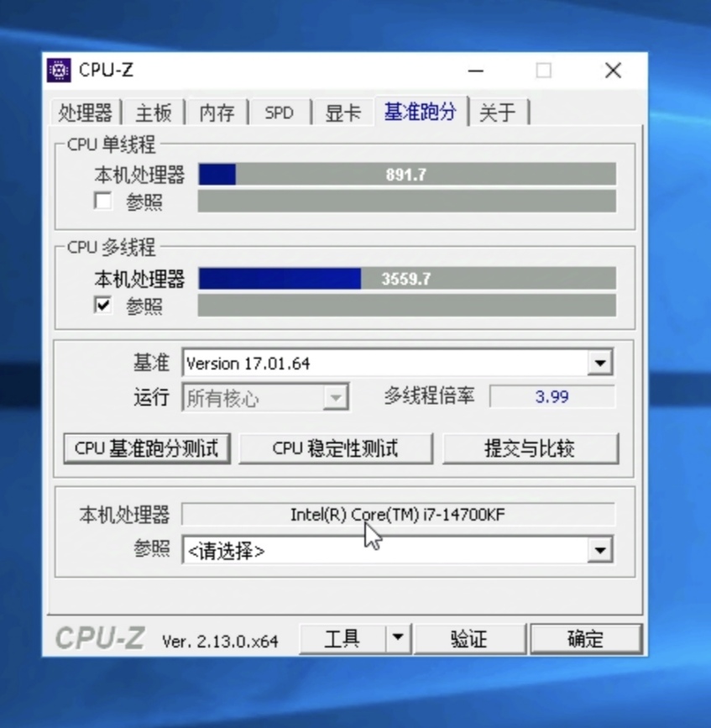
Task: Open the 参照 <请选择> processor dropdown
Action: pos(599,551)
